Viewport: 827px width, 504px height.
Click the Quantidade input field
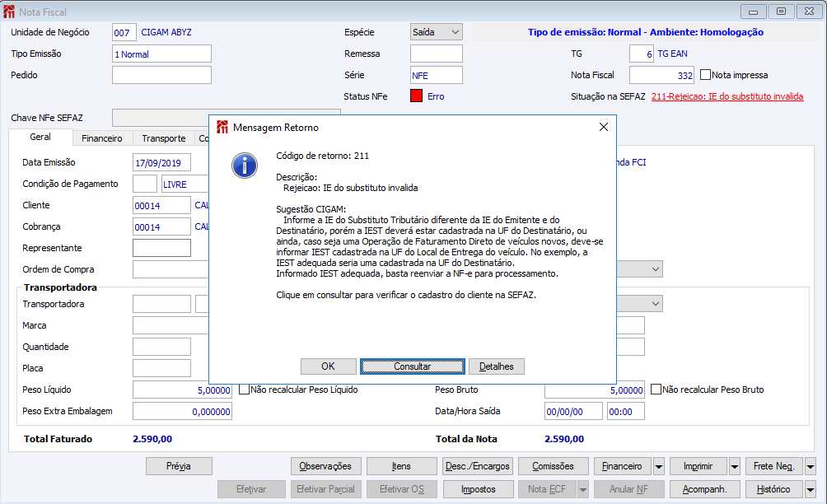(x=161, y=347)
